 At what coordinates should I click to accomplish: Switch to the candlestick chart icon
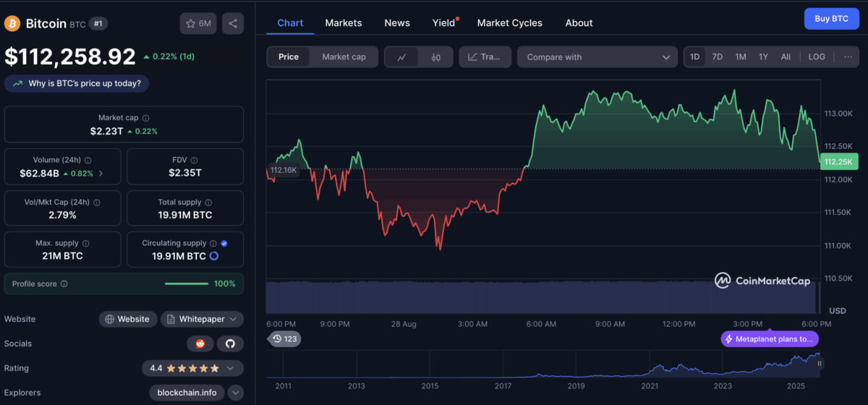coord(435,57)
